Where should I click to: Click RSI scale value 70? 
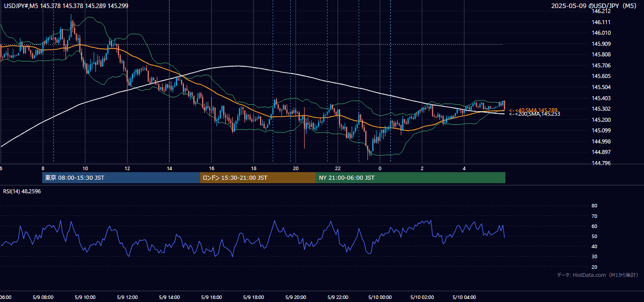pos(594,216)
